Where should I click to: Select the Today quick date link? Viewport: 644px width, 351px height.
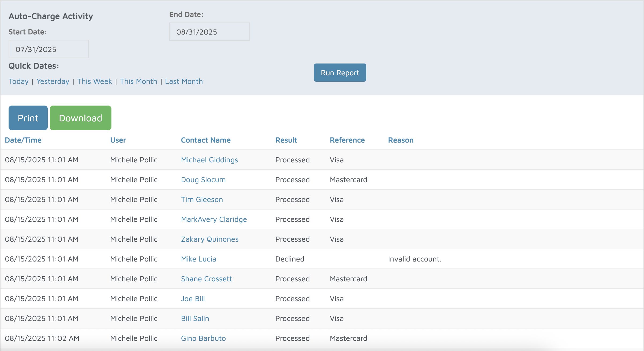pos(18,81)
